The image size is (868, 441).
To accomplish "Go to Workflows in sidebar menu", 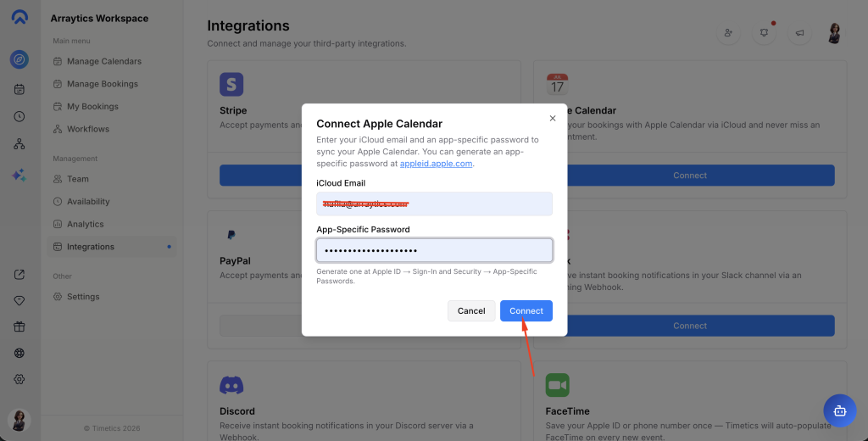I will [88, 129].
